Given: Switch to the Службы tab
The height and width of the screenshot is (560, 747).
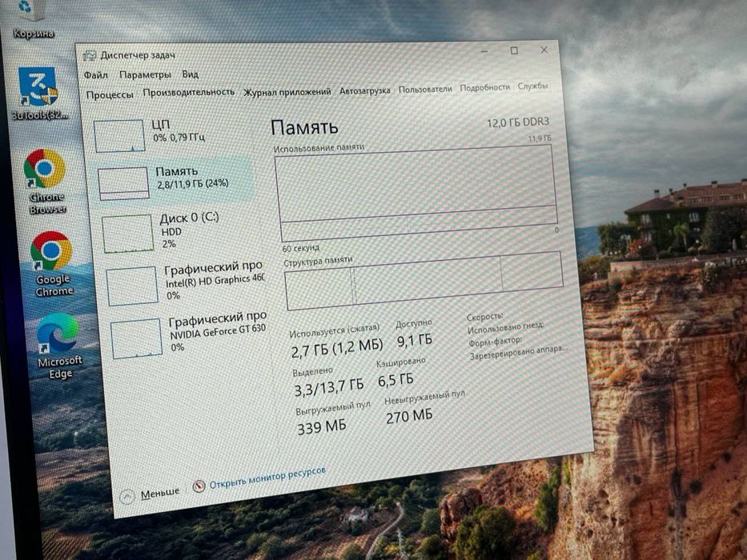Looking at the screenshot, I should point(532,86).
